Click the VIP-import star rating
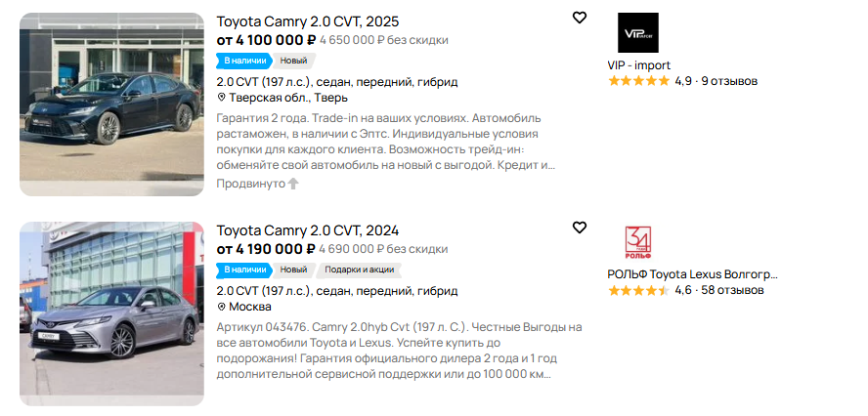Screen dimensions: 868x416 tap(638, 81)
